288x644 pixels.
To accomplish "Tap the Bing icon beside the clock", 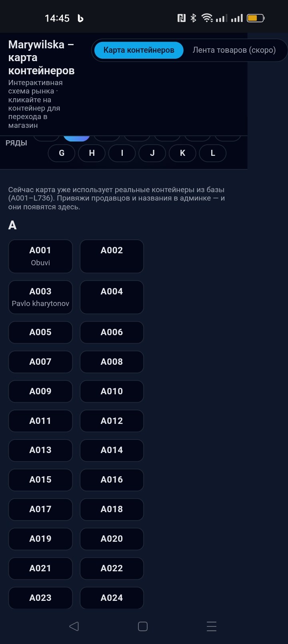I will click(x=80, y=18).
